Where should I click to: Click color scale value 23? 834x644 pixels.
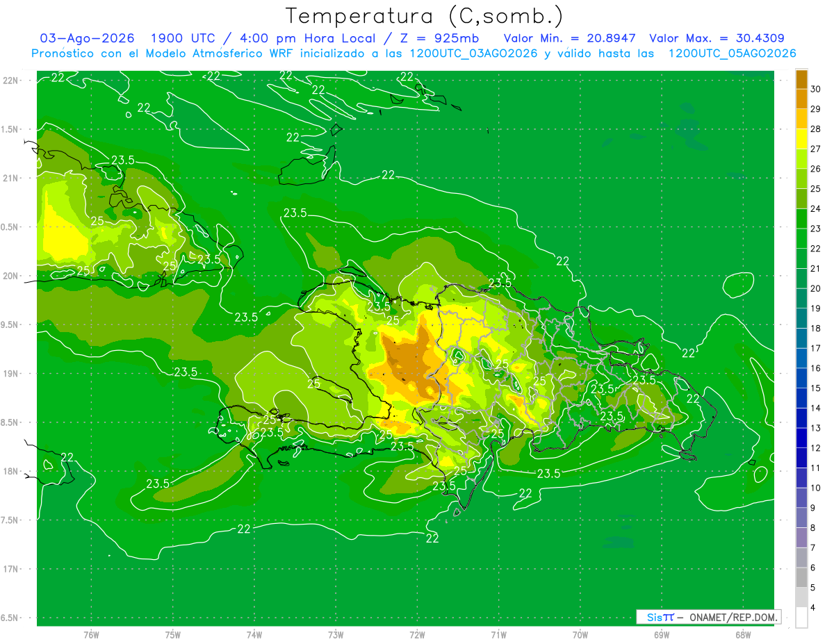pos(816,229)
